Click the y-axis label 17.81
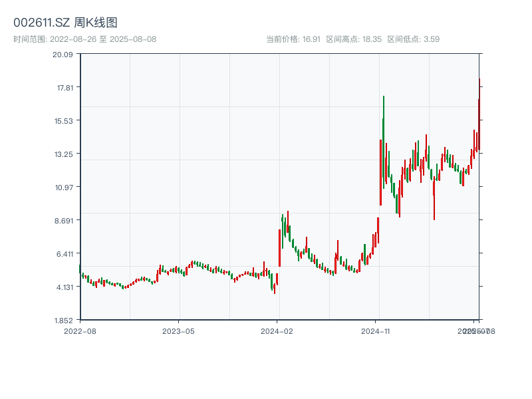This screenshot has height=399, width=532. pos(65,88)
